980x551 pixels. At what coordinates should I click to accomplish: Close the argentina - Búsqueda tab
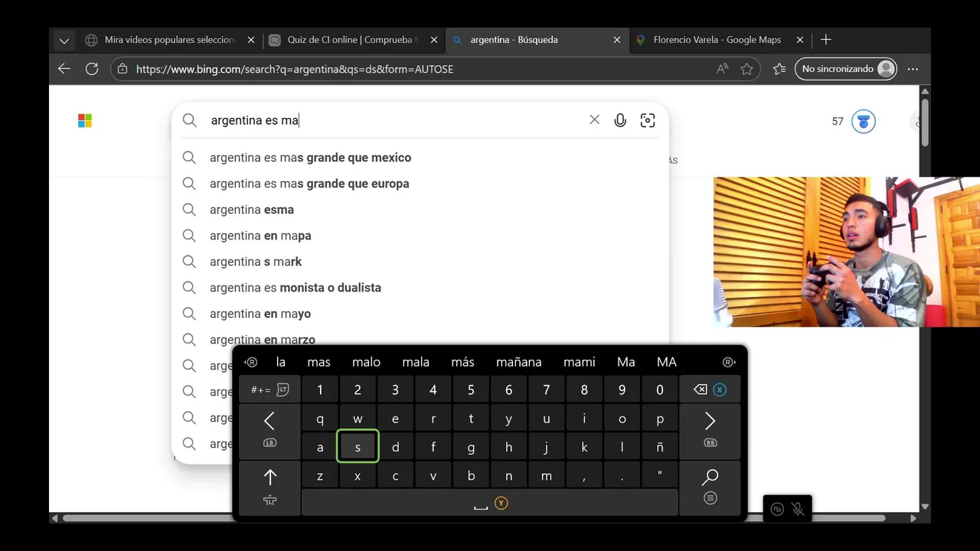[617, 40]
